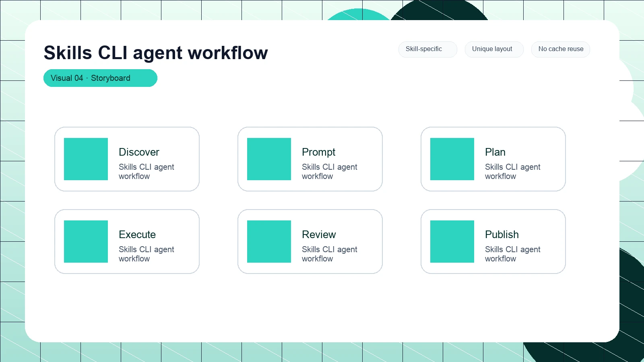The image size is (644, 362).
Task: Select the No cache reuse tag
Action: pos(561,49)
